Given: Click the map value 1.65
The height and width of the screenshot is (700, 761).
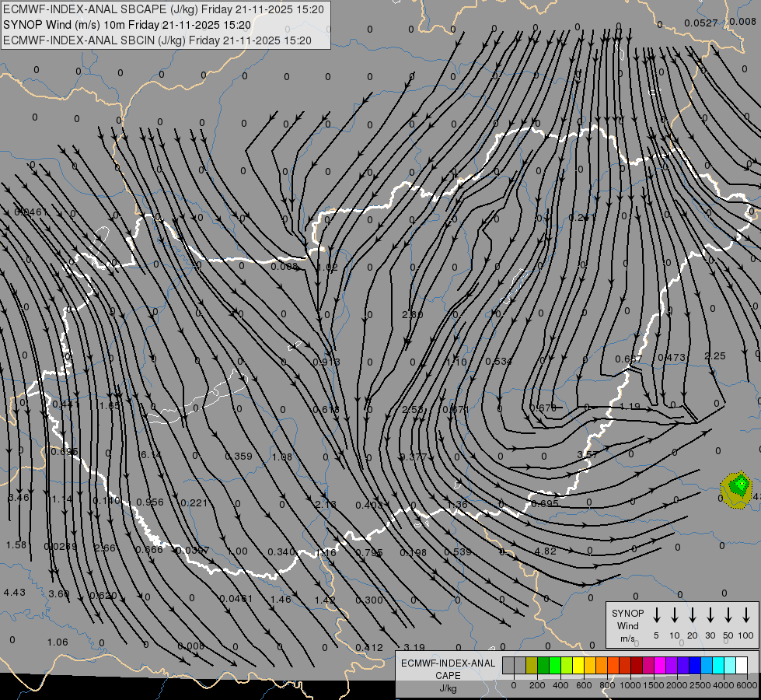Looking at the screenshot, I should pyautogui.click(x=110, y=405).
